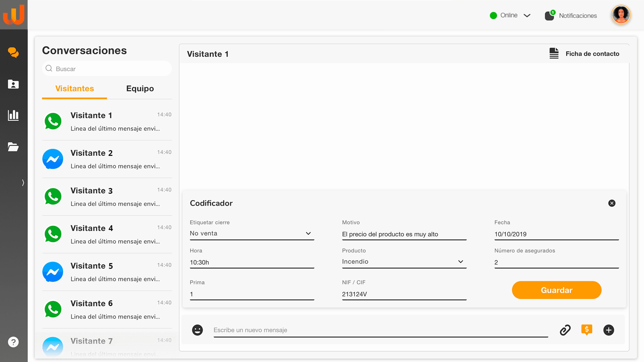The width and height of the screenshot is (644, 362).
Task: Click help question mark icon
Action: click(x=13, y=342)
